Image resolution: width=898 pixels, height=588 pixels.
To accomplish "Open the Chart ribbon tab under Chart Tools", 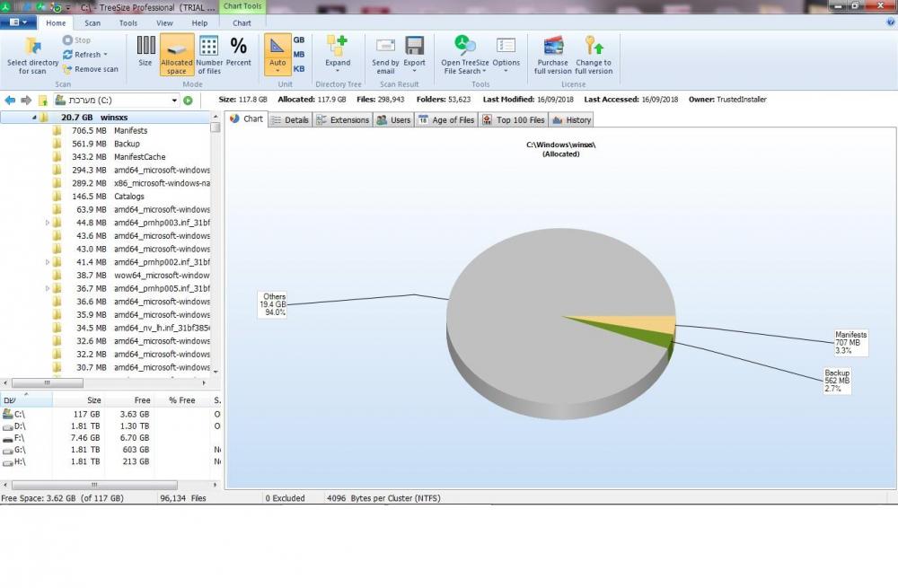I will click(x=242, y=23).
